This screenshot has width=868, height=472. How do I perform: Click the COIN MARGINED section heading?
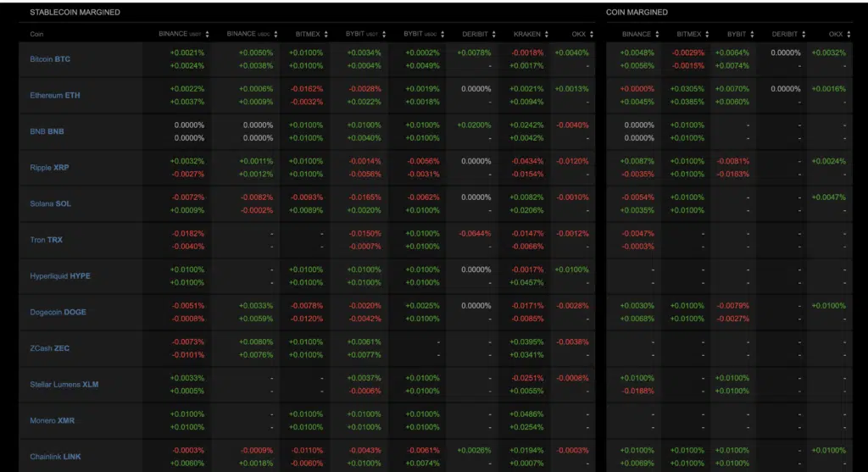(637, 12)
